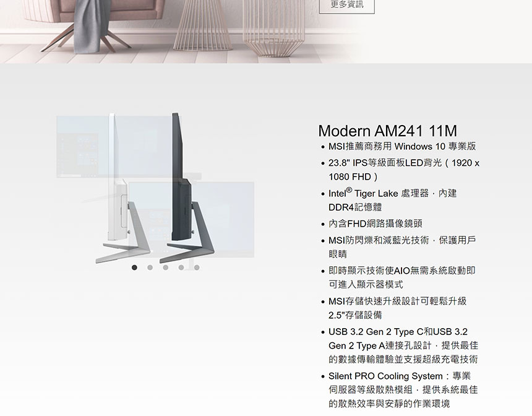Click the Windows 10 專業版 bullet text
This screenshot has width=532, height=416.
coord(402,146)
